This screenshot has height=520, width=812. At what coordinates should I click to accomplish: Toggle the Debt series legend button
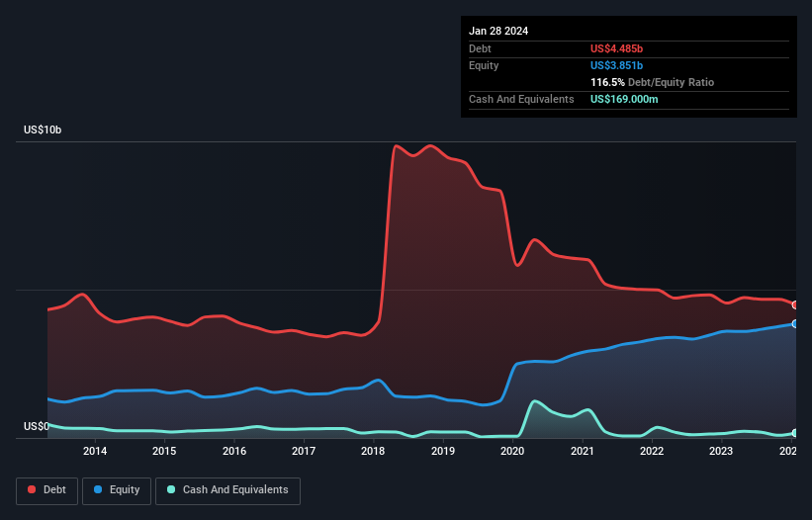(46, 490)
